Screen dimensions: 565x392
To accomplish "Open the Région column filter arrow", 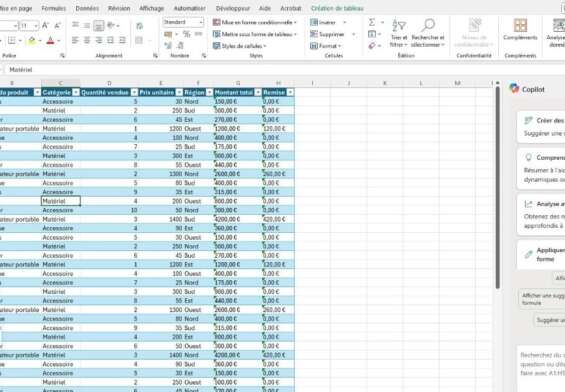I will pyautogui.click(x=209, y=93).
